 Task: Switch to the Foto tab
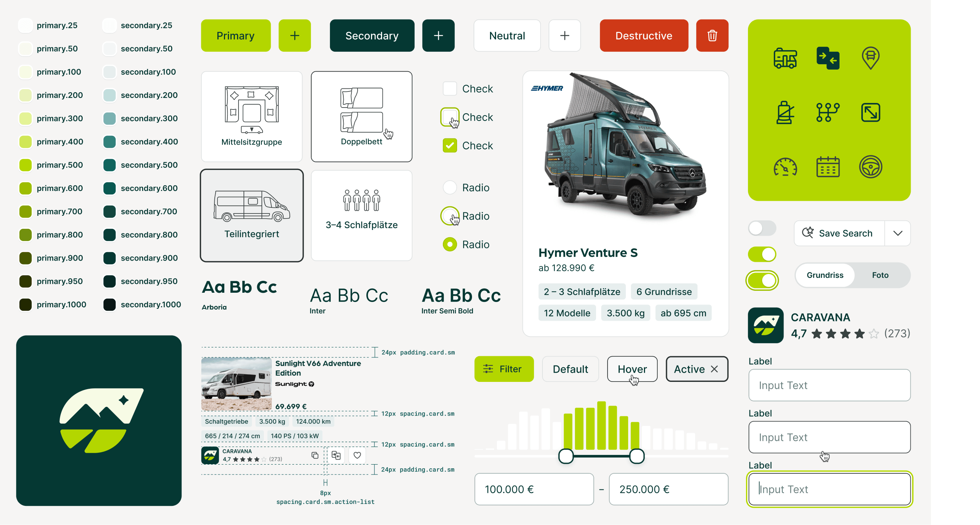[880, 275]
